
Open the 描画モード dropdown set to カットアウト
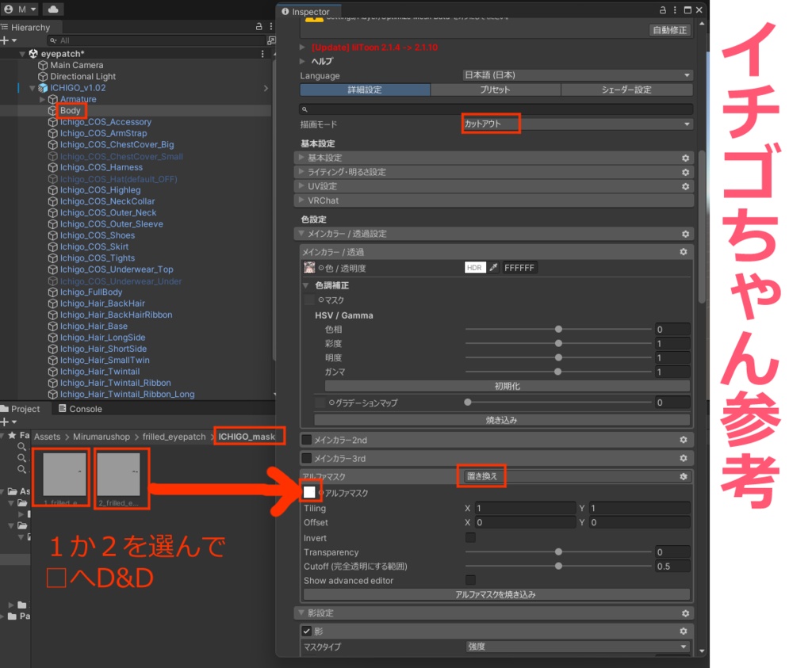(x=577, y=124)
